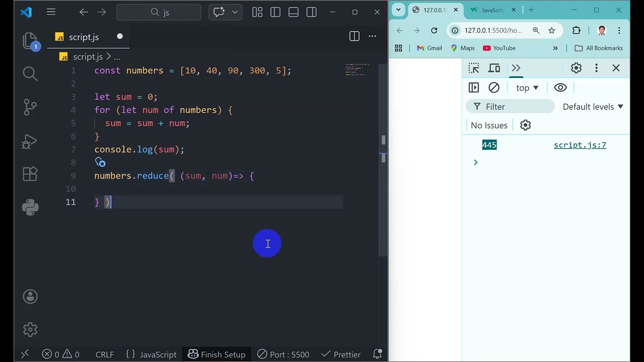Open the VS Code hamburger menu
The image size is (644, 362).
point(51,12)
